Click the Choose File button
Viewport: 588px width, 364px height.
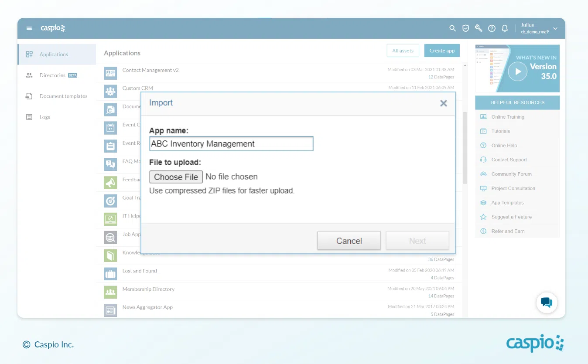(176, 177)
